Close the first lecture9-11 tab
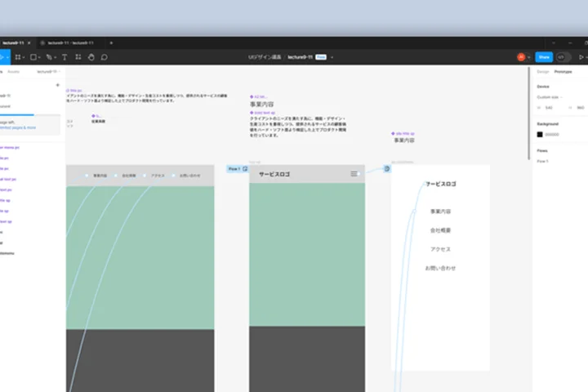 (x=29, y=42)
